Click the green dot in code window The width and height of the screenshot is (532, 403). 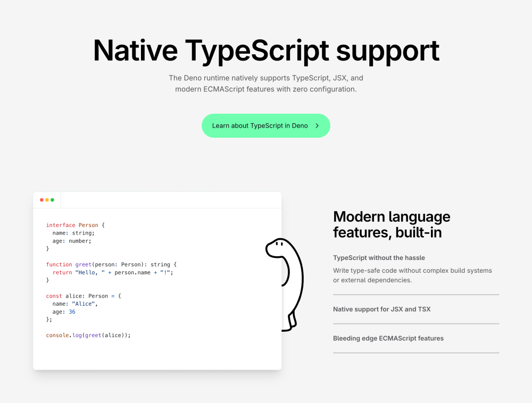coord(52,200)
